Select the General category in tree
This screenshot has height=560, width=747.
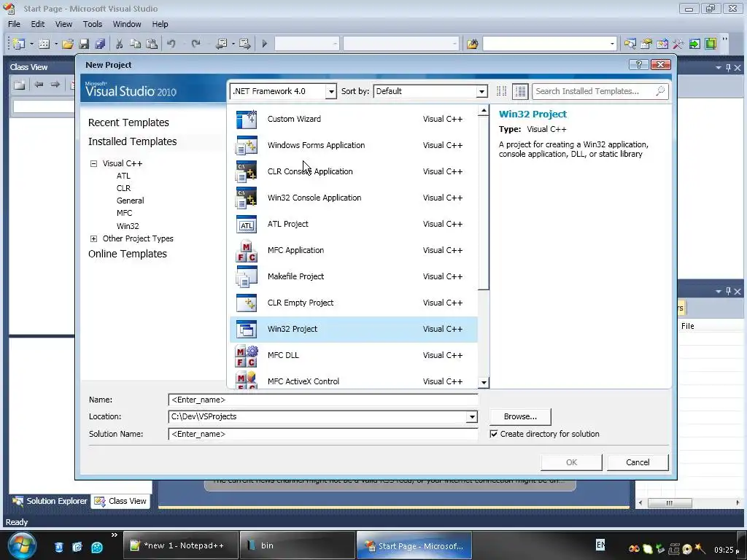(x=130, y=201)
